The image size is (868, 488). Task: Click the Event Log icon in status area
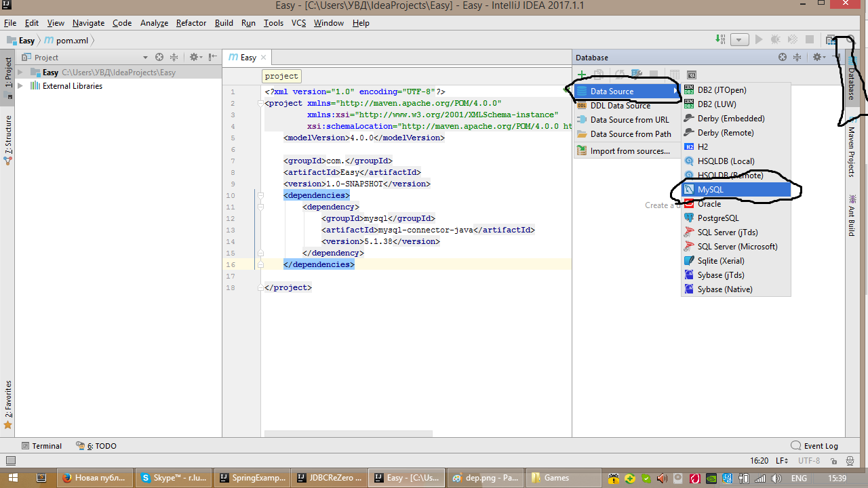click(x=796, y=446)
